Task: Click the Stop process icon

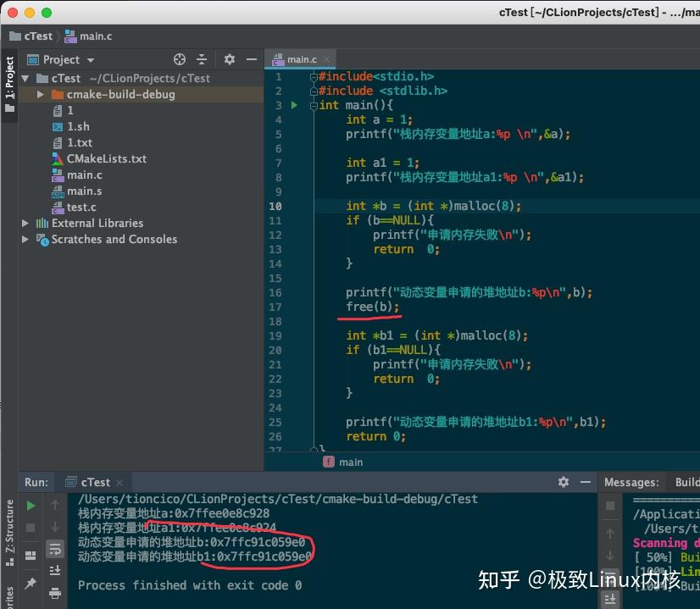Action: 31,528
